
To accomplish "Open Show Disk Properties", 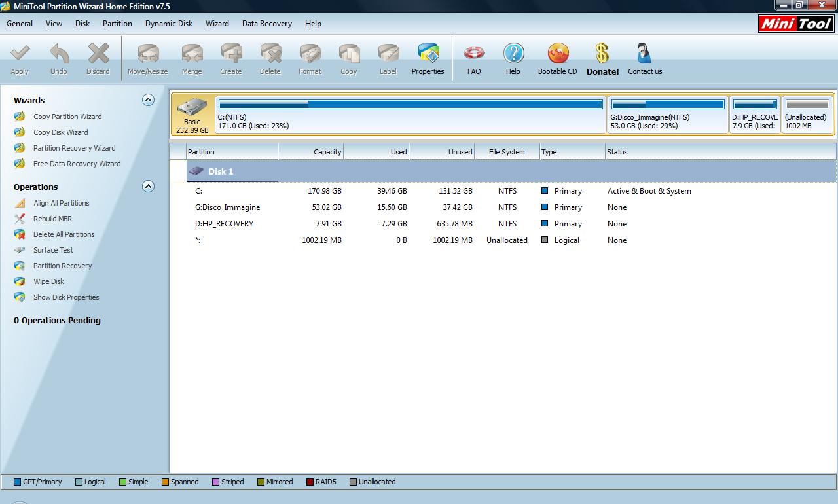I will click(x=66, y=297).
